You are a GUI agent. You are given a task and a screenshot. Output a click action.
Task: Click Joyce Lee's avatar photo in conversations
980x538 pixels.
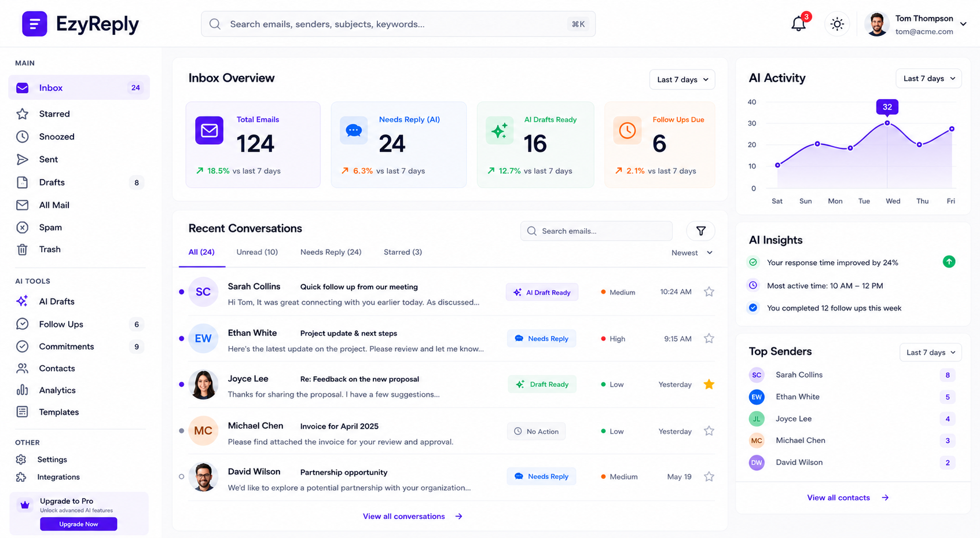203,385
